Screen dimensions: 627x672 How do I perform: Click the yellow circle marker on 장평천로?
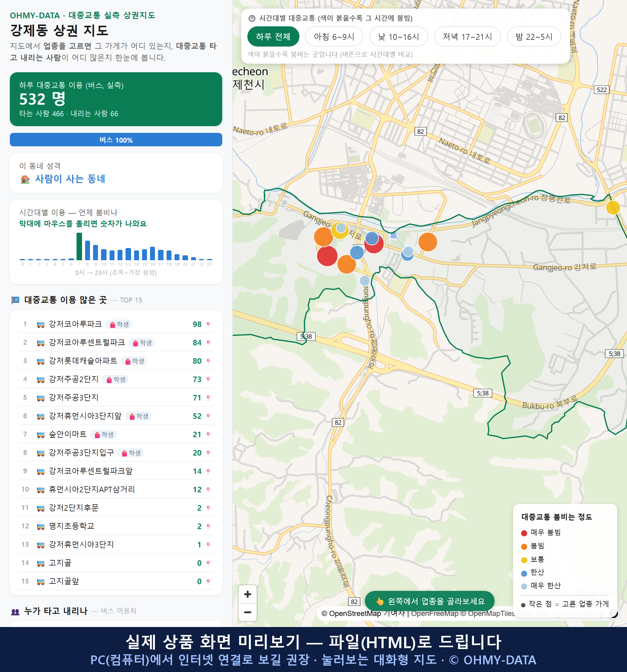click(613, 208)
